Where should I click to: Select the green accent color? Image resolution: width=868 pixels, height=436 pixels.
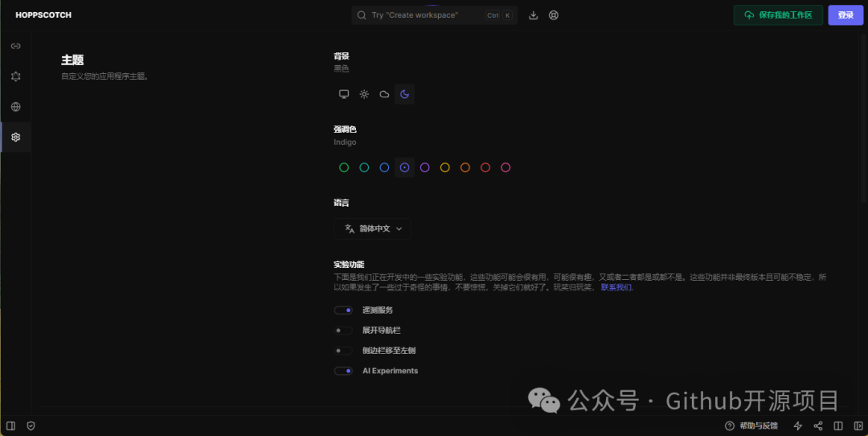point(344,167)
